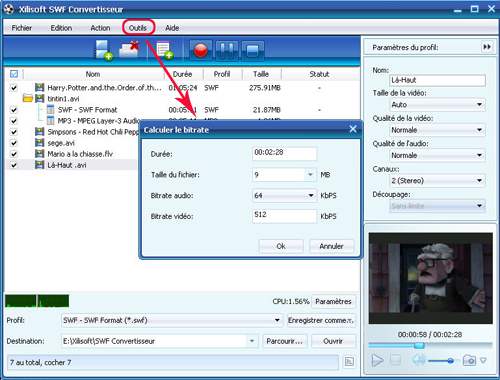Confirm with the Ok button
The height and width of the screenshot is (380, 500).
click(281, 246)
